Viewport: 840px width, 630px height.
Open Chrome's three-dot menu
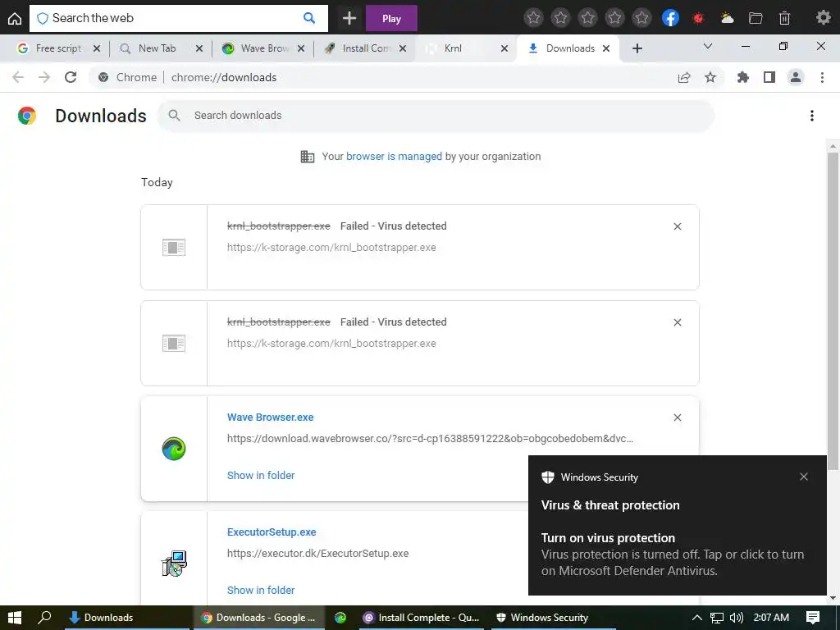[822, 78]
